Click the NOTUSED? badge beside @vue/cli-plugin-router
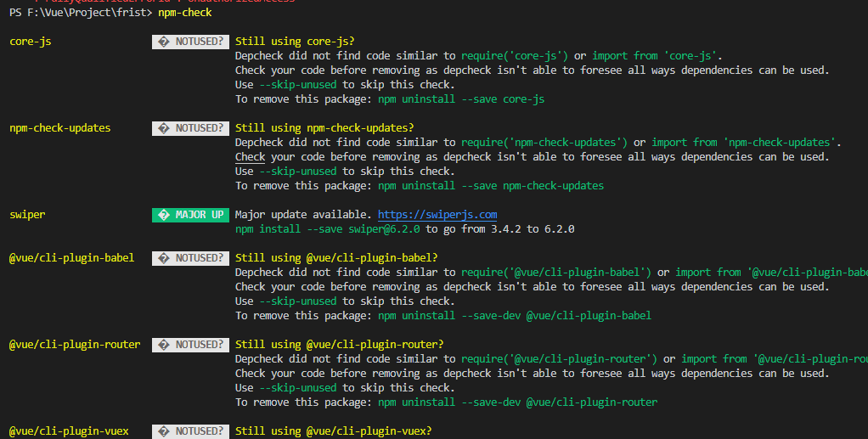Image resolution: width=868 pixels, height=439 pixels. pos(190,345)
